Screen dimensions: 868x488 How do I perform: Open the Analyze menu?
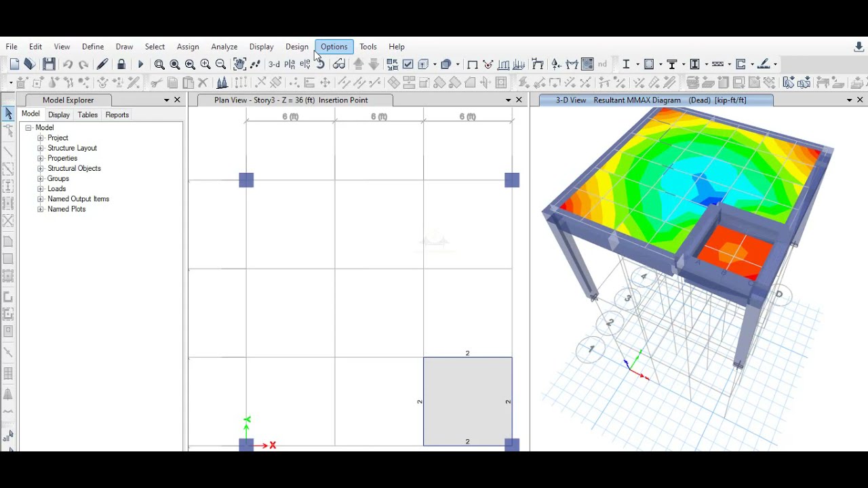(x=224, y=47)
